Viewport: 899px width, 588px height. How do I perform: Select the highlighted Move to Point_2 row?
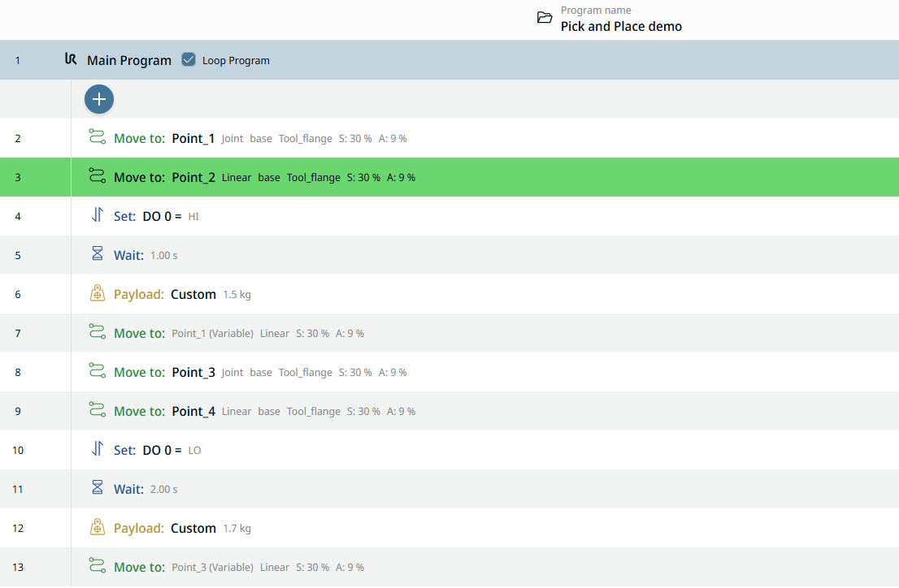(x=406, y=177)
